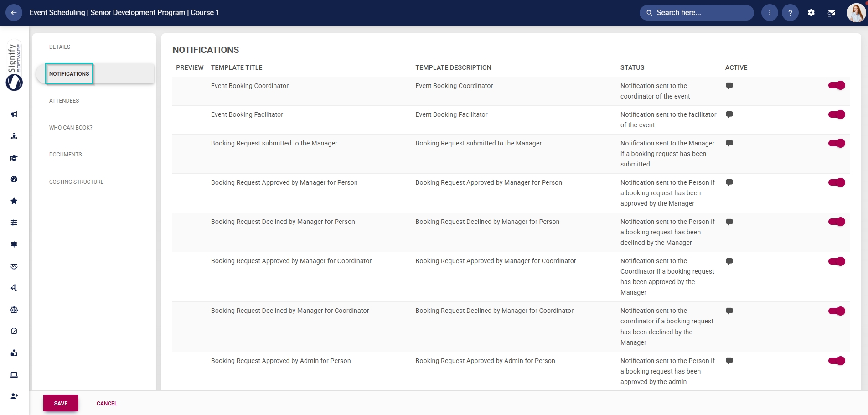868x415 pixels.
Task: Toggle Event Booking Facilitator notification active switch
Action: (837, 114)
